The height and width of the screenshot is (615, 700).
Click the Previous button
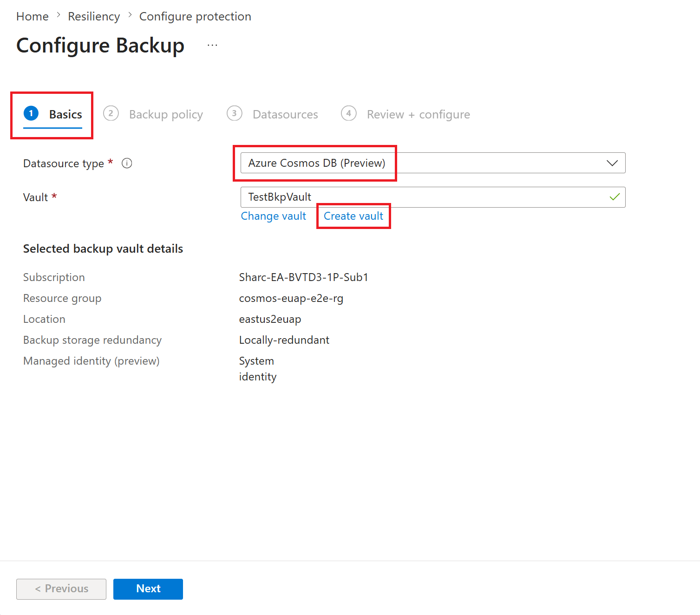pos(61,589)
